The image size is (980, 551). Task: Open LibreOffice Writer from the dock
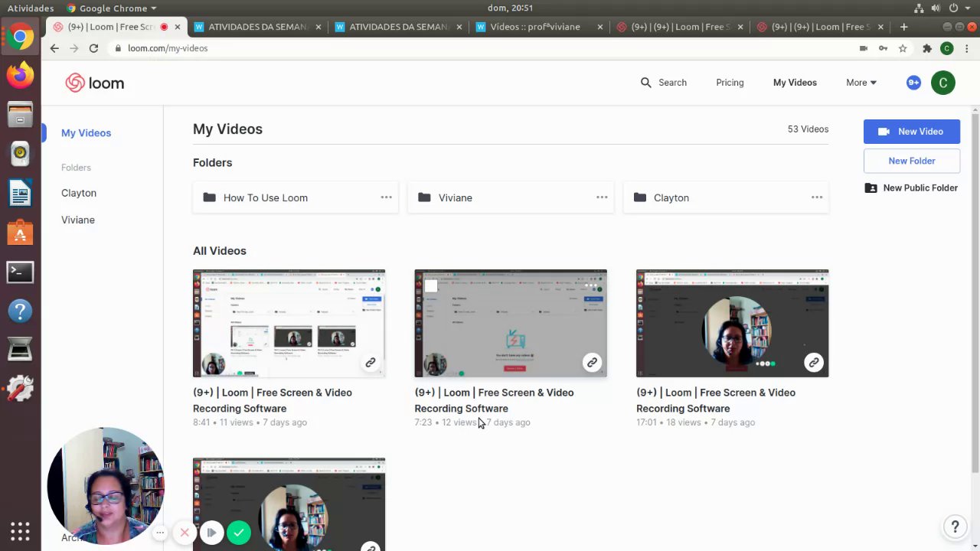pyautogui.click(x=20, y=194)
